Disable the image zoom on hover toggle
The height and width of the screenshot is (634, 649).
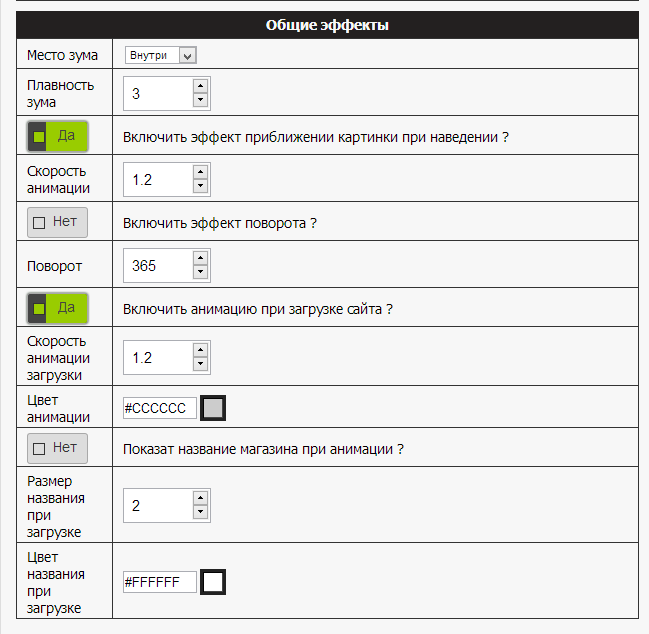coord(58,136)
